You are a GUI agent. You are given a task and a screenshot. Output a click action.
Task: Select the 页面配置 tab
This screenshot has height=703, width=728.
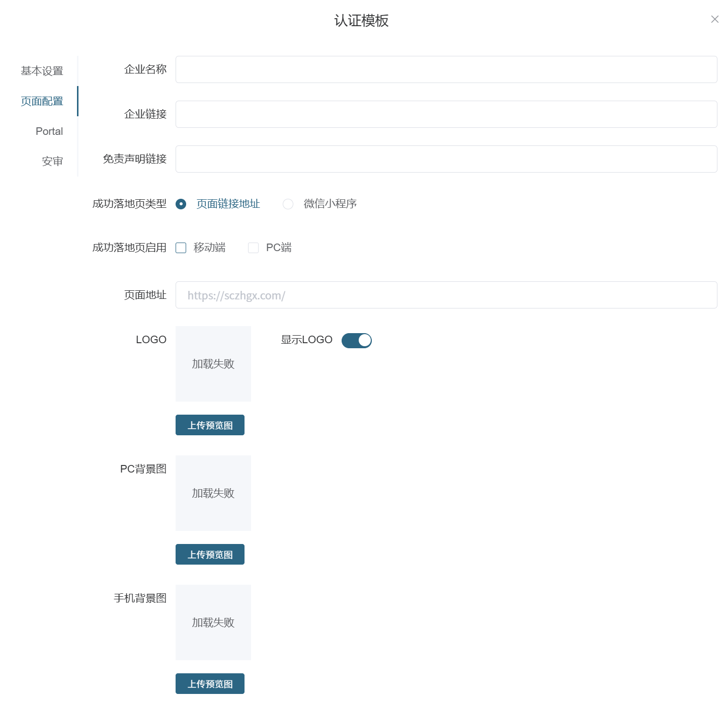[42, 101]
